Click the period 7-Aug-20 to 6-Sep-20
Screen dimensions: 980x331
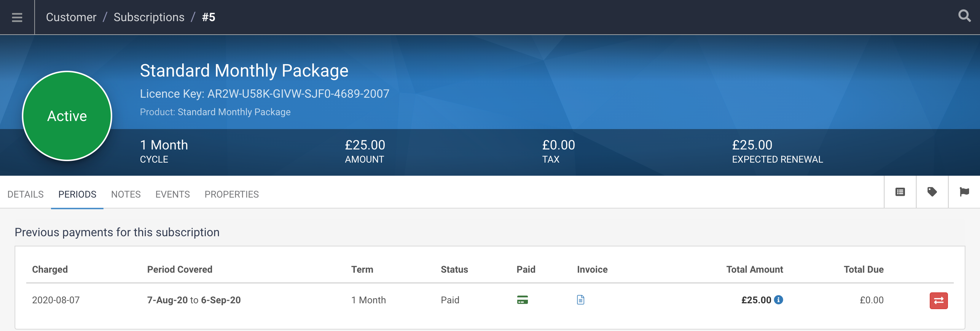tap(194, 300)
